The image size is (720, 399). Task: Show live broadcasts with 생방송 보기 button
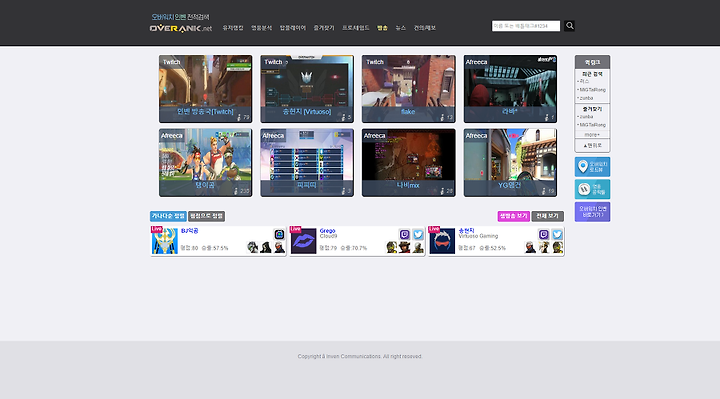[x=513, y=216]
